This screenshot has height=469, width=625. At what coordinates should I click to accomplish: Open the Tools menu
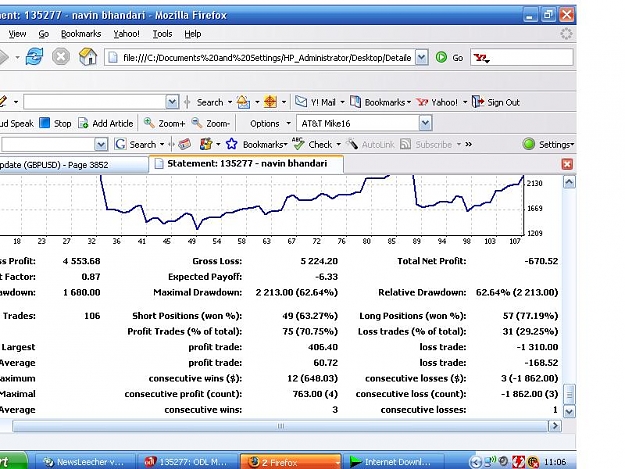tap(162, 34)
